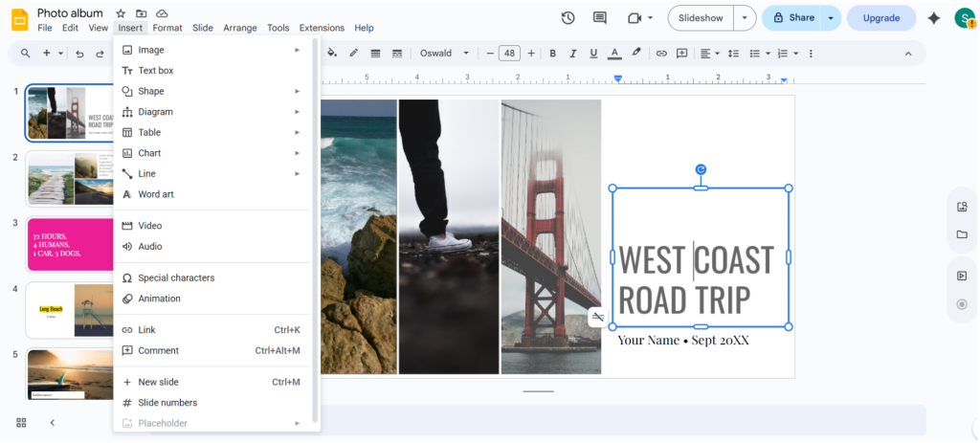Screen dimensions: 980x443
Task: Select slide 4 Long Beach thumbnail
Action: 70,310
